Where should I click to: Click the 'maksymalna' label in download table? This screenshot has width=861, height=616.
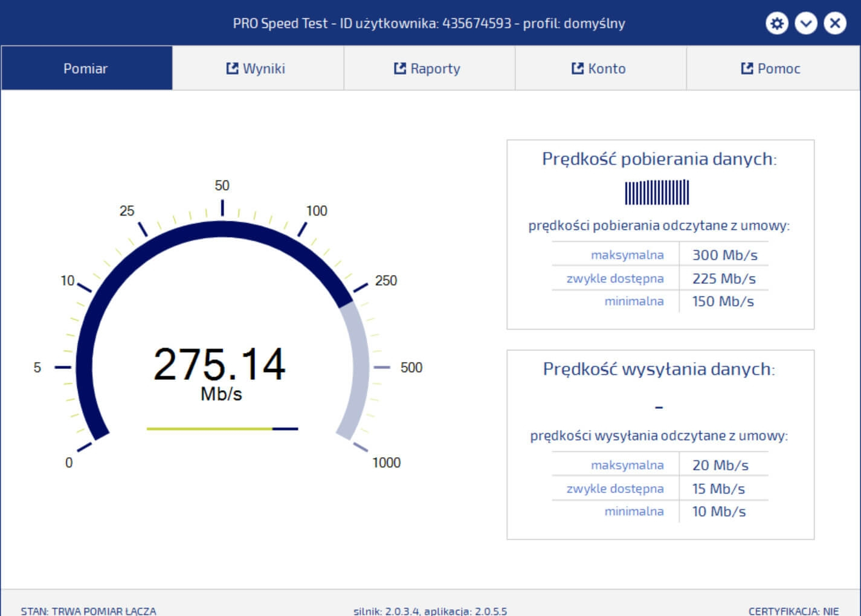(627, 255)
